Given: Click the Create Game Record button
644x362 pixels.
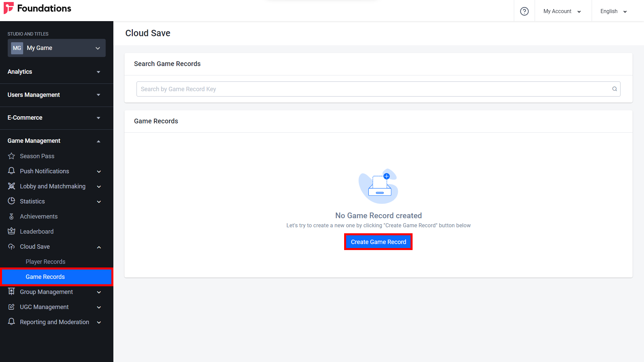Looking at the screenshot, I should (x=378, y=242).
